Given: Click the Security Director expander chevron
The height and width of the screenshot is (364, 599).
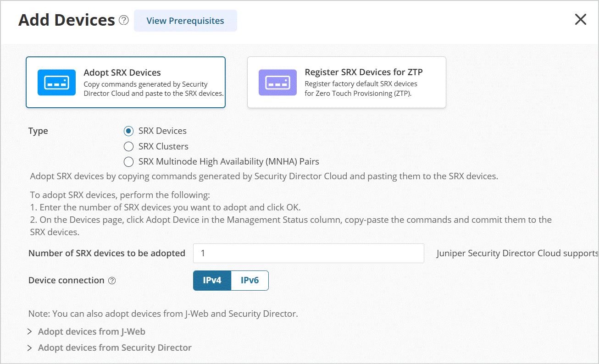Looking at the screenshot, I should (x=30, y=347).
